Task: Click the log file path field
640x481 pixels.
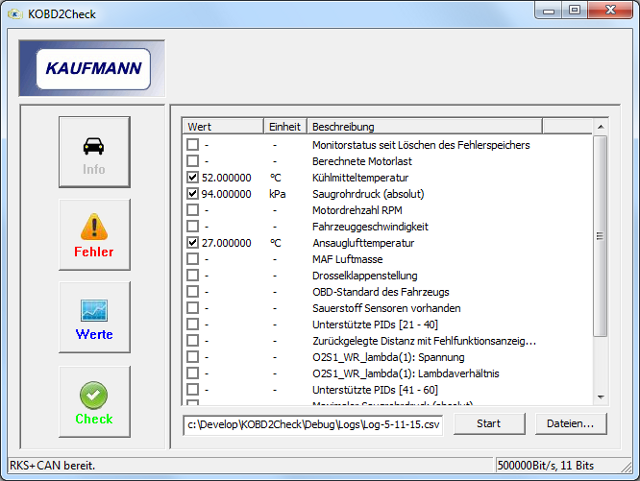Action: (313, 423)
